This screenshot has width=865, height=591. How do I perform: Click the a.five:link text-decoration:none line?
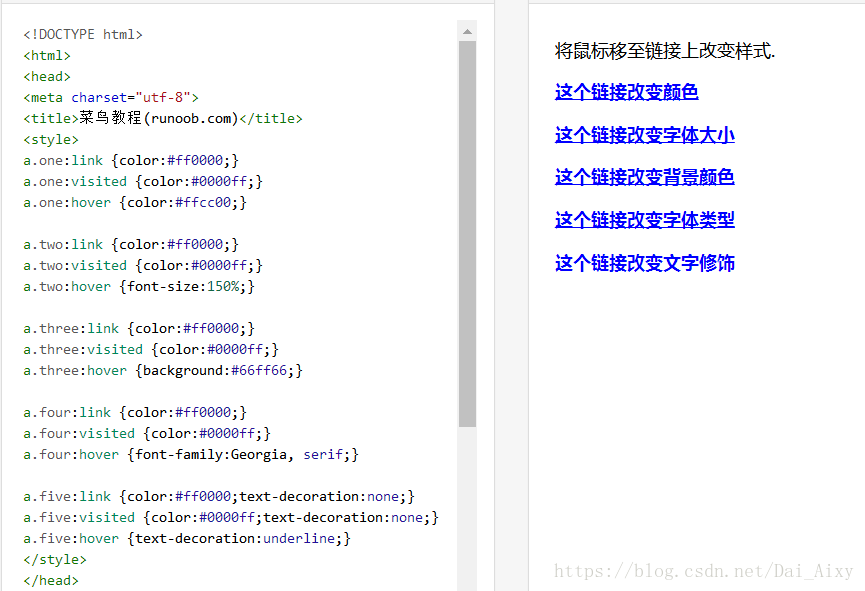coord(219,496)
